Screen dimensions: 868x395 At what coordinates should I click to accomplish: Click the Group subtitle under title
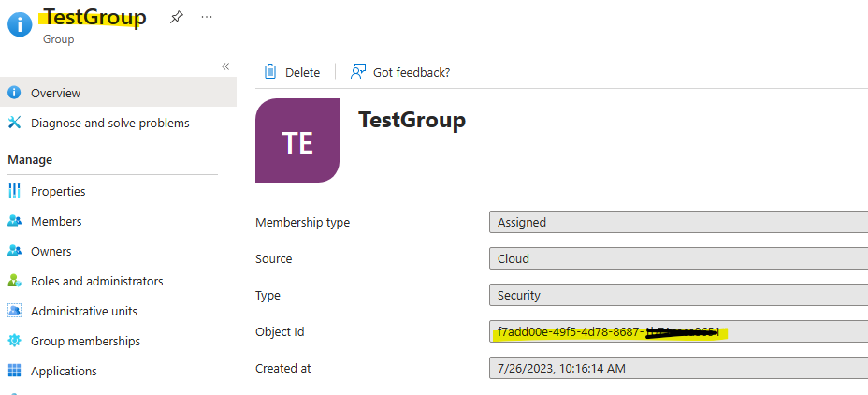59,40
